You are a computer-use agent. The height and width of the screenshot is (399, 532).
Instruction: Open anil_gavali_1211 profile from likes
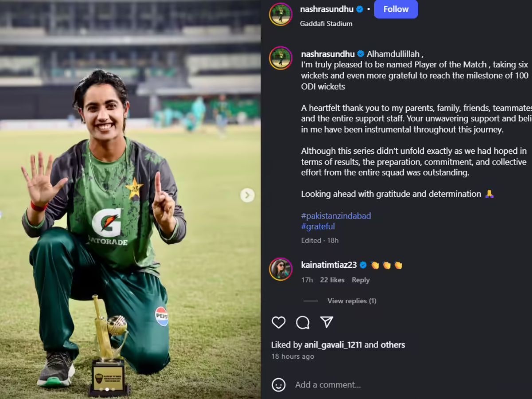pos(333,344)
